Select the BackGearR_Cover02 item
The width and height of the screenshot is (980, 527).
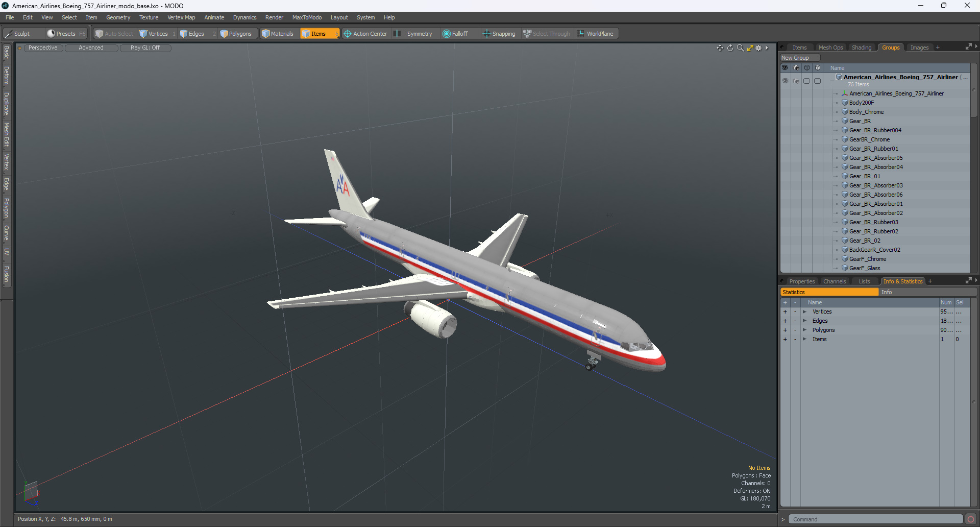point(874,250)
